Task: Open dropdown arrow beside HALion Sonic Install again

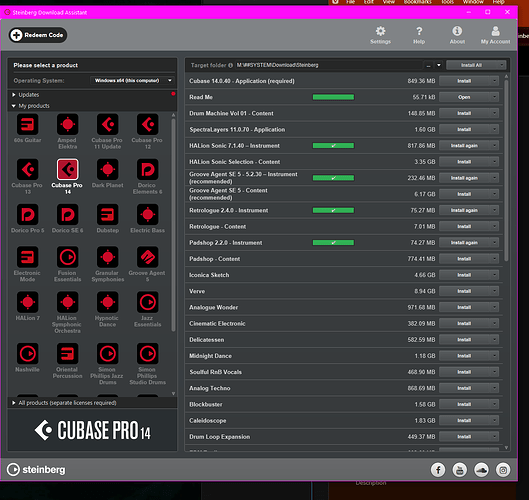Action: [x=494, y=146]
